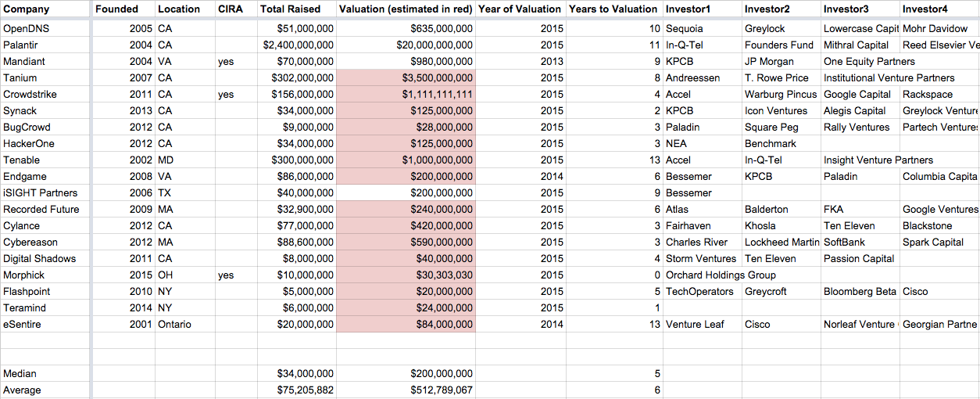Select the Investor1 header cell
Screen dimensions: 980x399
[x=703, y=9]
